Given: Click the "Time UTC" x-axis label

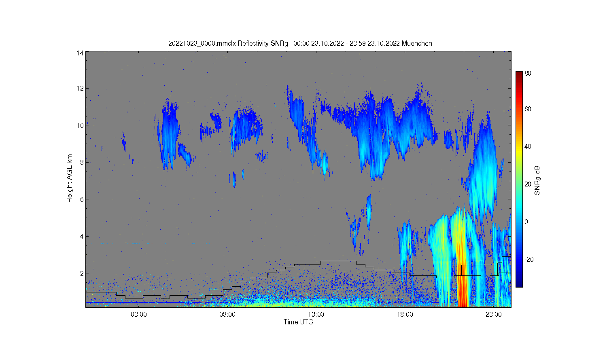Looking at the screenshot, I should click(298, 322).
